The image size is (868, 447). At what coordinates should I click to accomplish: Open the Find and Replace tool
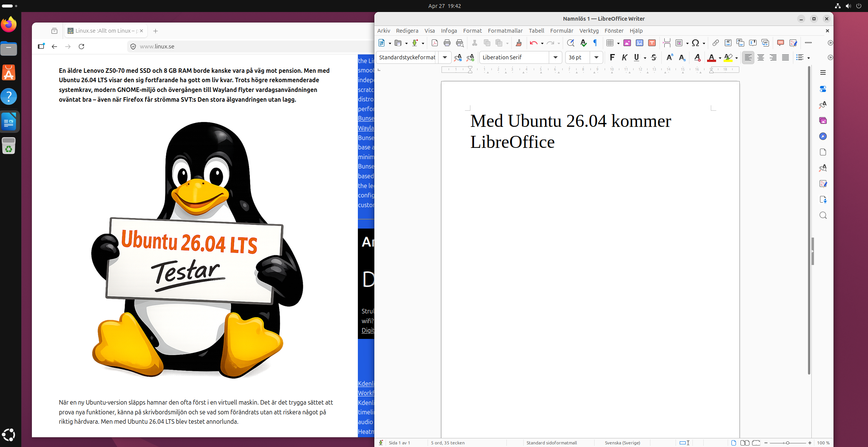[571, 43]
